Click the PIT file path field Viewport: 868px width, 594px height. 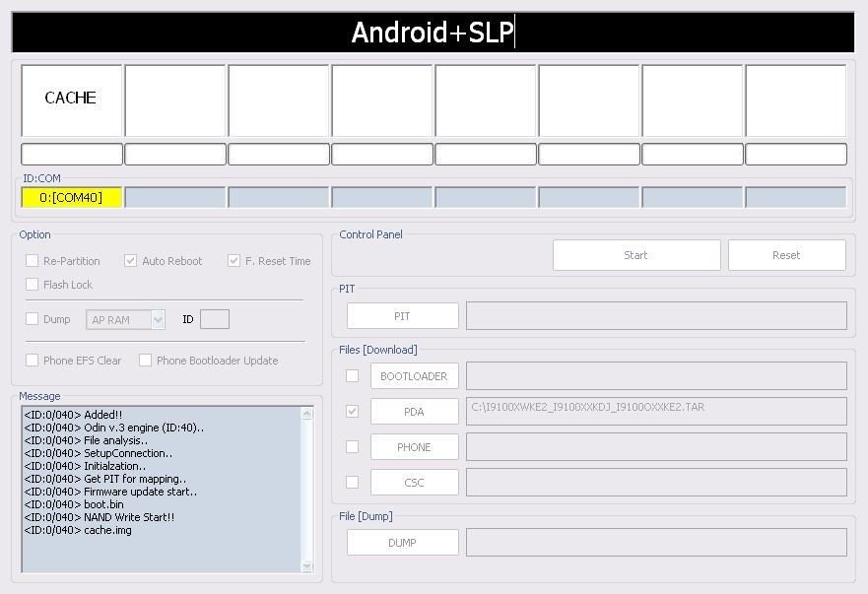pos(656,315)
